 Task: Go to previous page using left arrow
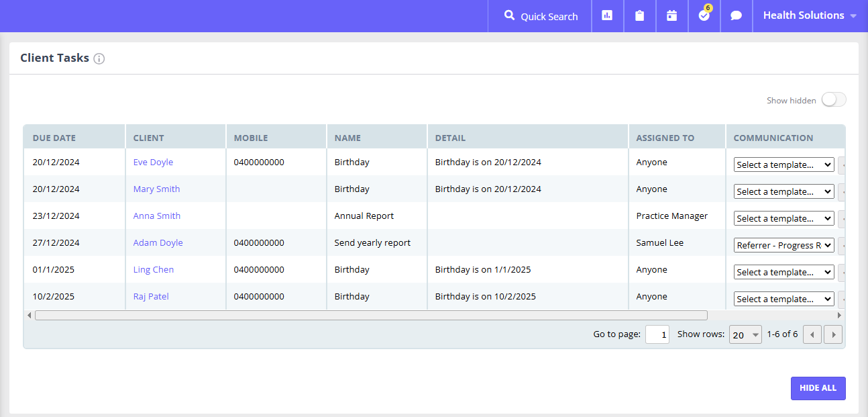tap(812, 334)
